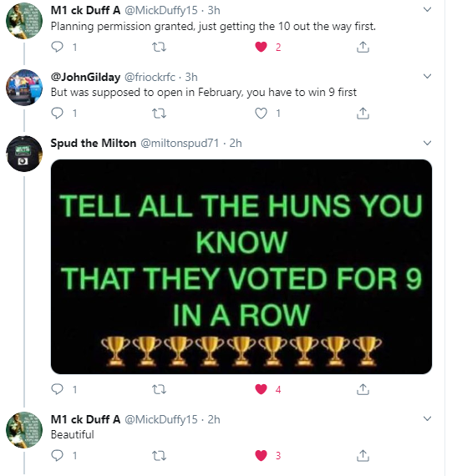Open chevron menu on the 'Beautiful' tweet
The image size is (452, 476).
[427, 419]
